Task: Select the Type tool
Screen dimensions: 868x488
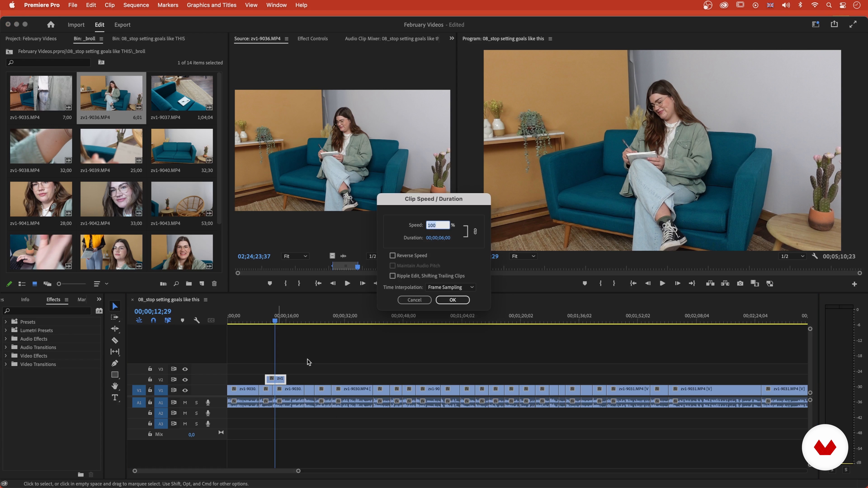Action: tap(115, 398)
